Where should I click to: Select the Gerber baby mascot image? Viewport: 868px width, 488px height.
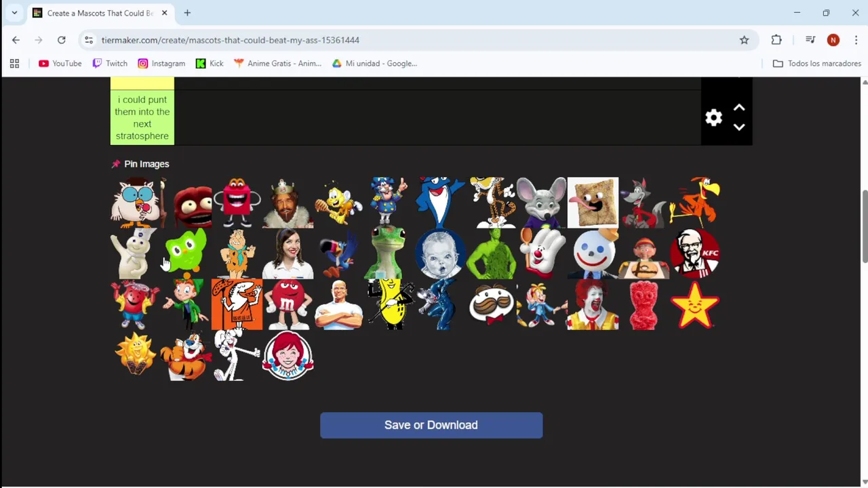(x=441, y=253)
